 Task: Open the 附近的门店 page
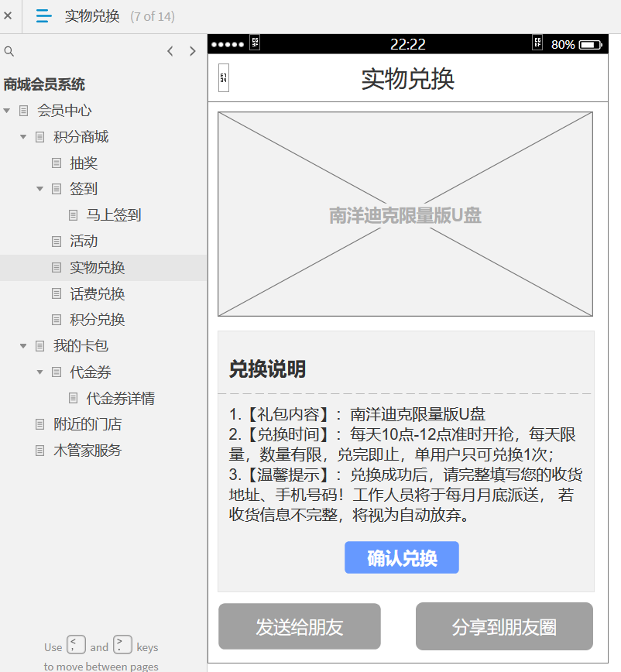coord(87,424)
